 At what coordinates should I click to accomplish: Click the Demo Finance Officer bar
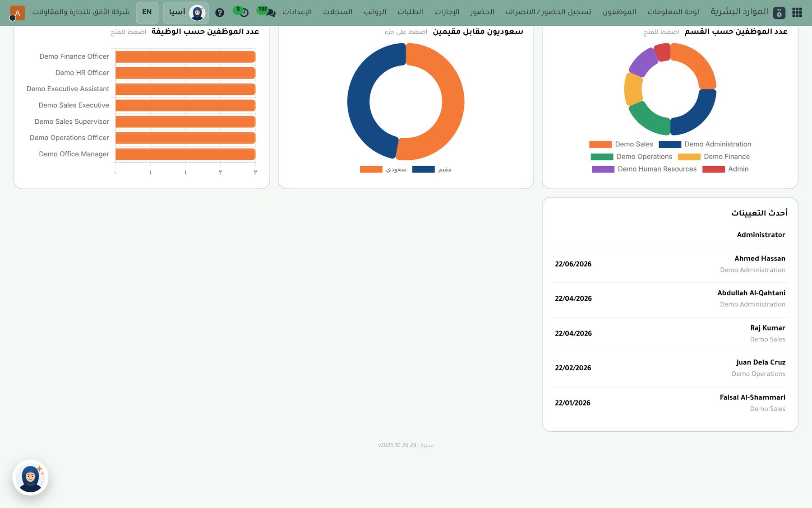(185, 57)
